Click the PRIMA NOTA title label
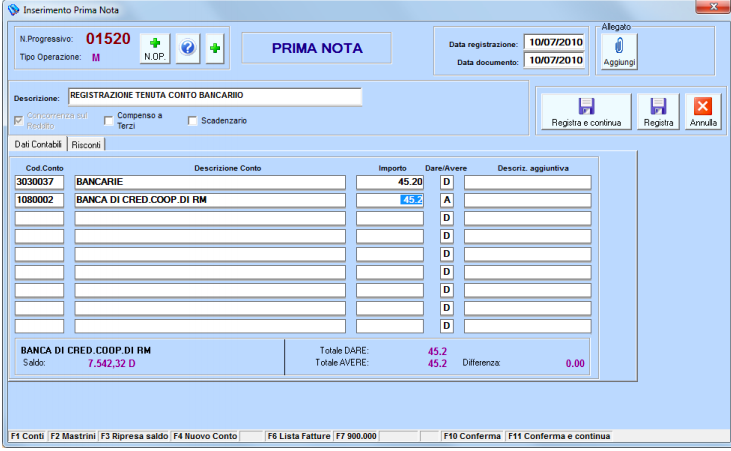The height and width of the screenshot is (451, 731). pyautogui.click(x=317, y=48)
